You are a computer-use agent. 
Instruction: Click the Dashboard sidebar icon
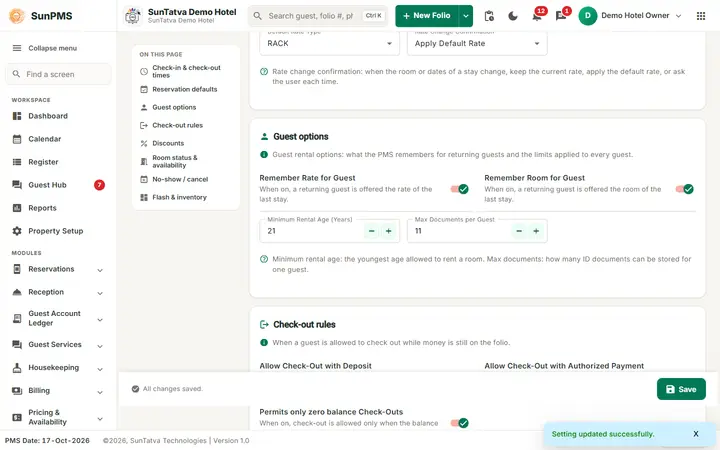[17, 116]
